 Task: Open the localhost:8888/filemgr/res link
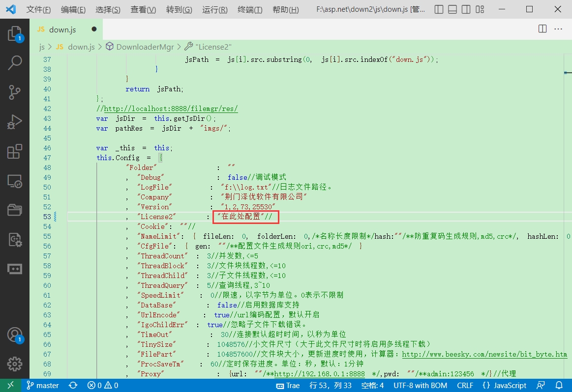pyautogui.click(x=171, y=109)
